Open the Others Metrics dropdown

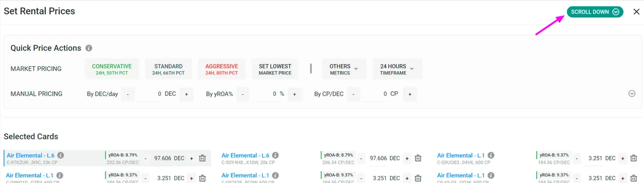tap(344, 69)
